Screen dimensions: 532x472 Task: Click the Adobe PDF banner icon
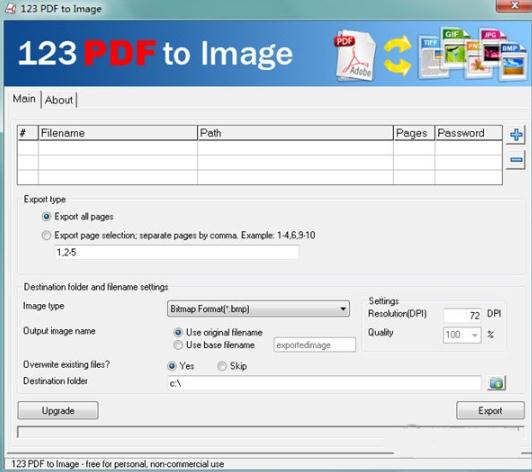355,55
